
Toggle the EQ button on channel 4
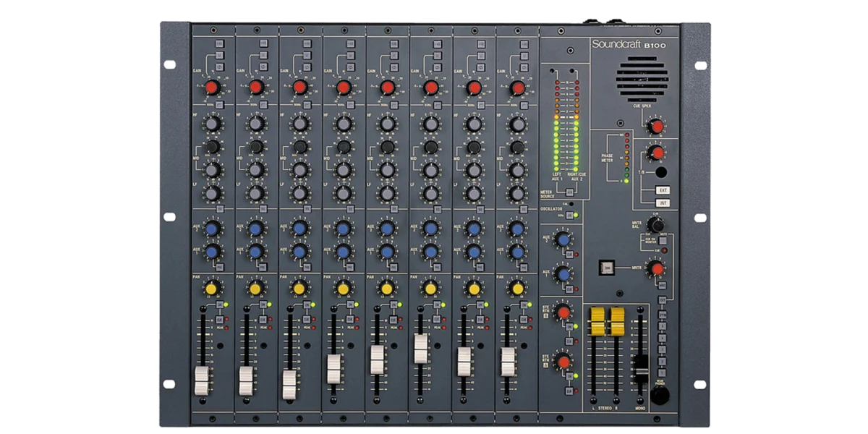click(x=352, y=208)
